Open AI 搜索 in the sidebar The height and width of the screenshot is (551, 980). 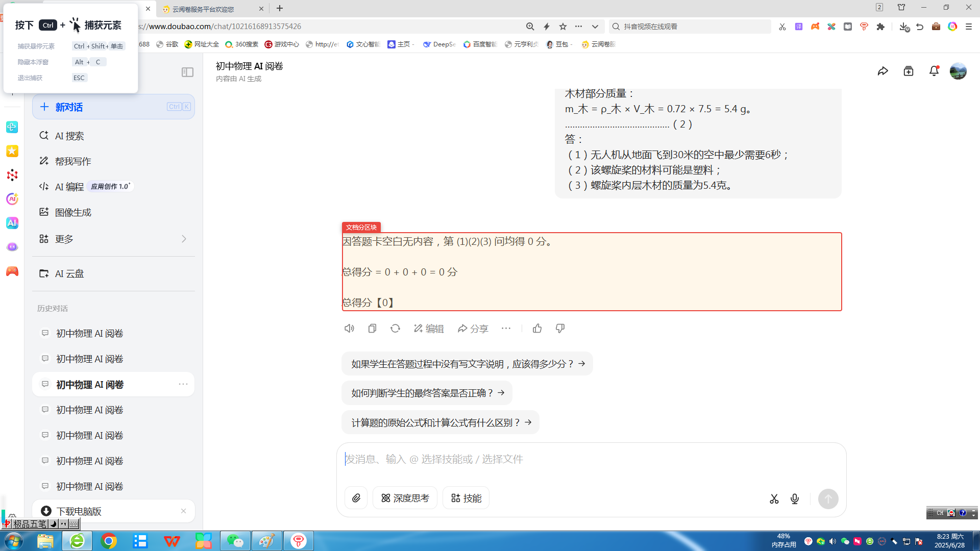69,136
